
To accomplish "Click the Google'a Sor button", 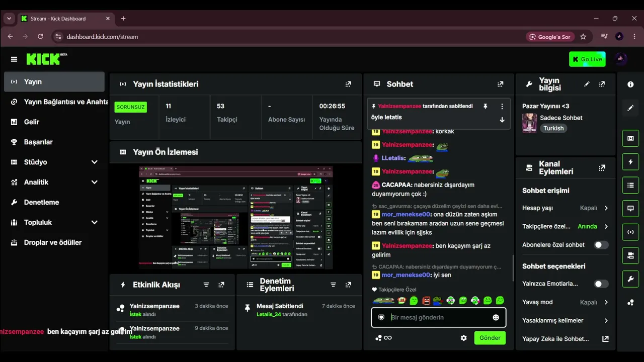I will tap(549, 37).
